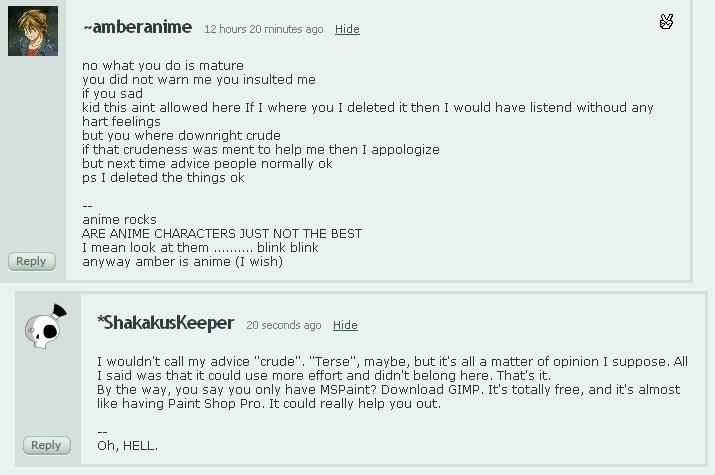The height and width of the screenshot is (475, 715).
Task: Click amberanime's "anime rocks" signature line
Action: click(119, 220)
